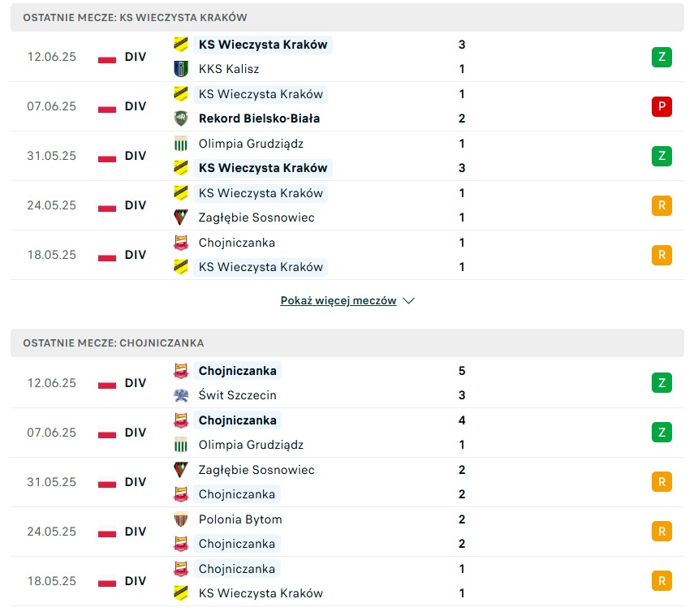Select the Ostatnie mecze: KS Wieczysta Kraków header
Image resolution: width=694 pixels, height=616 pixels.
[x=347, y=17]
